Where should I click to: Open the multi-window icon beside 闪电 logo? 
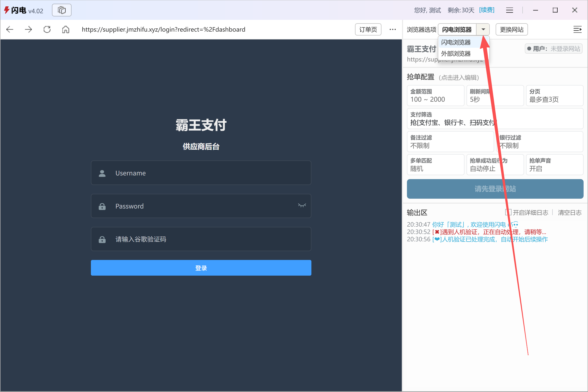click(61, 10)
